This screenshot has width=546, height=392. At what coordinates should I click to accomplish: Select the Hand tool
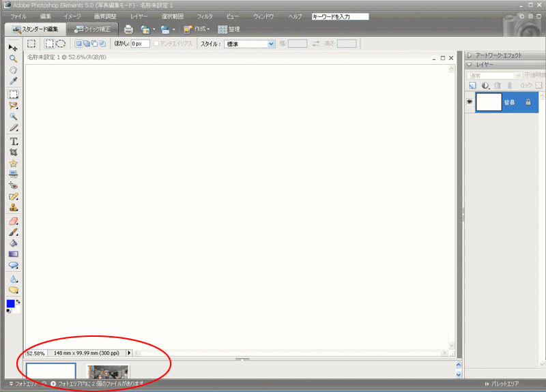point(13,70)
